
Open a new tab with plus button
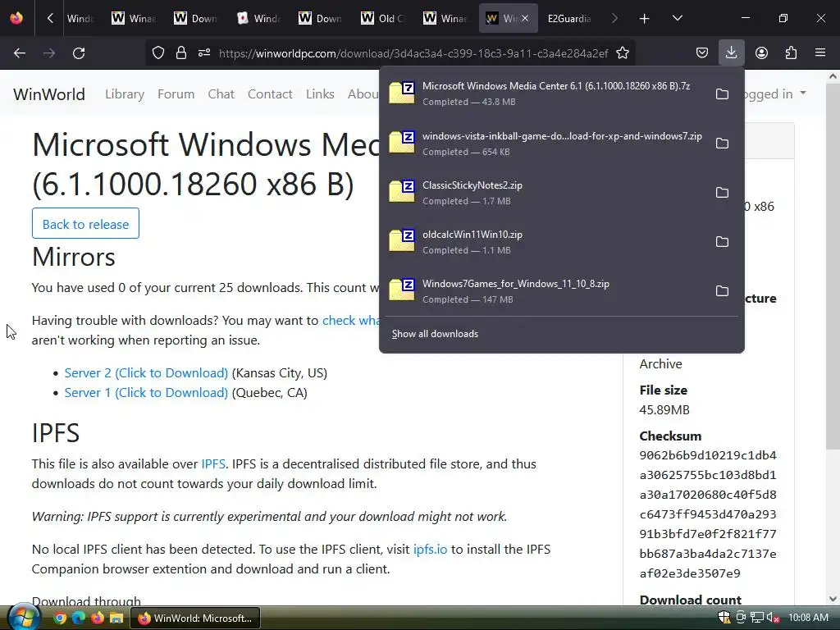click(645, 19)
